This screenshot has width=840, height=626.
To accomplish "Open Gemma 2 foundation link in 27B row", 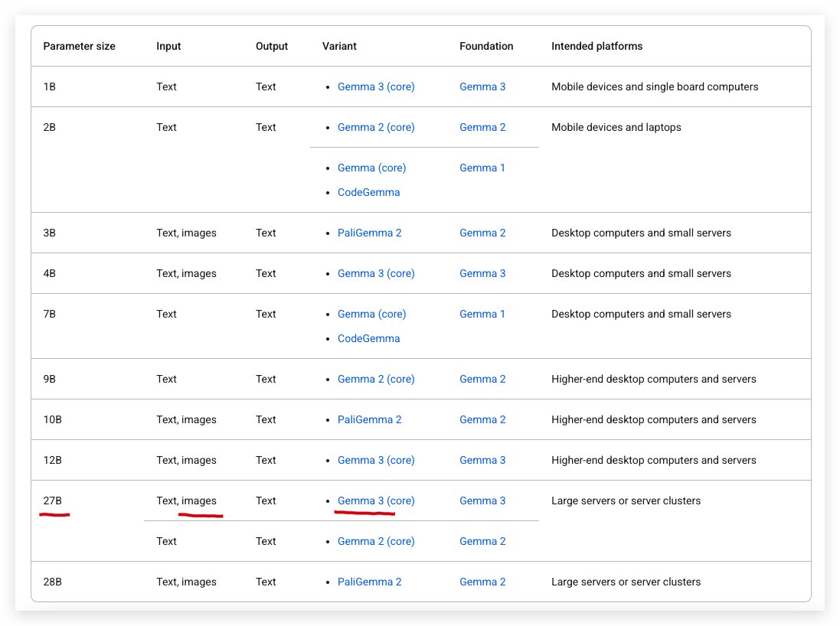I will click(x=482, y=541).
